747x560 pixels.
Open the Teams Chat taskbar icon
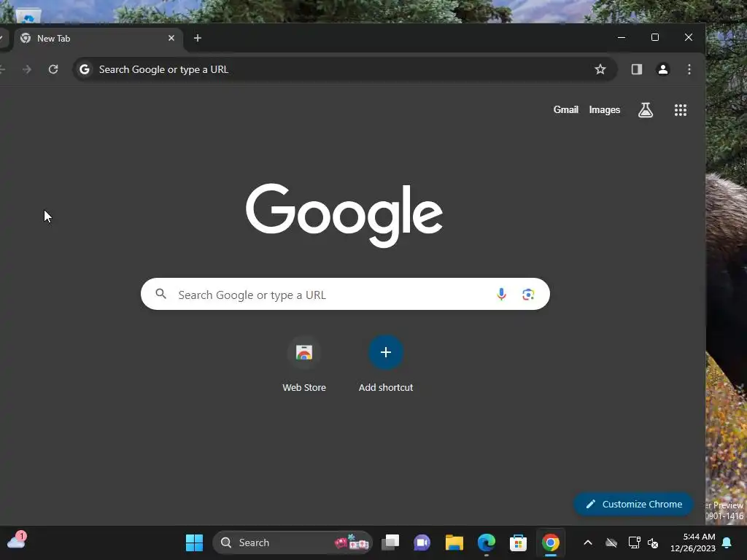pos(422,542)
